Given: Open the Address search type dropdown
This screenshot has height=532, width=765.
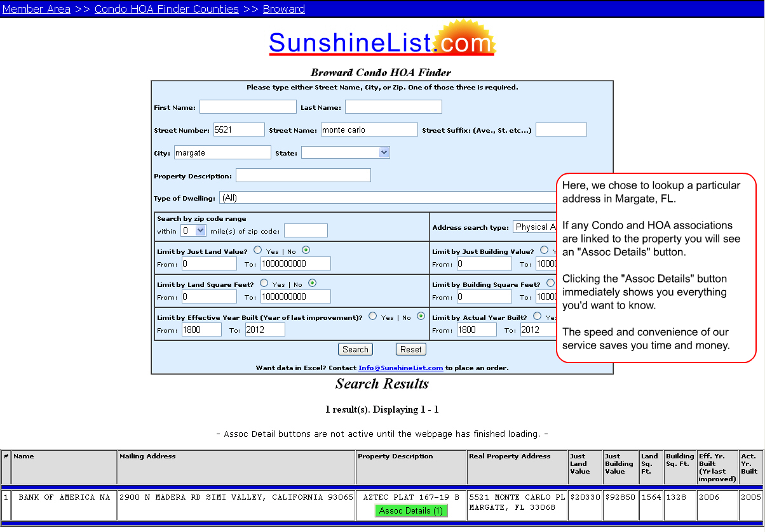Looking at the screenshot, I should click(534, 227).
